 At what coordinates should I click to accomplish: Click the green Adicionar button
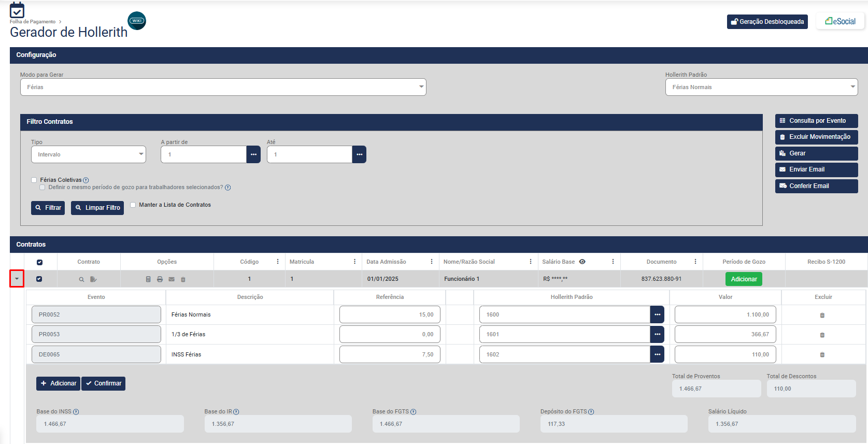tap(744, 279)
